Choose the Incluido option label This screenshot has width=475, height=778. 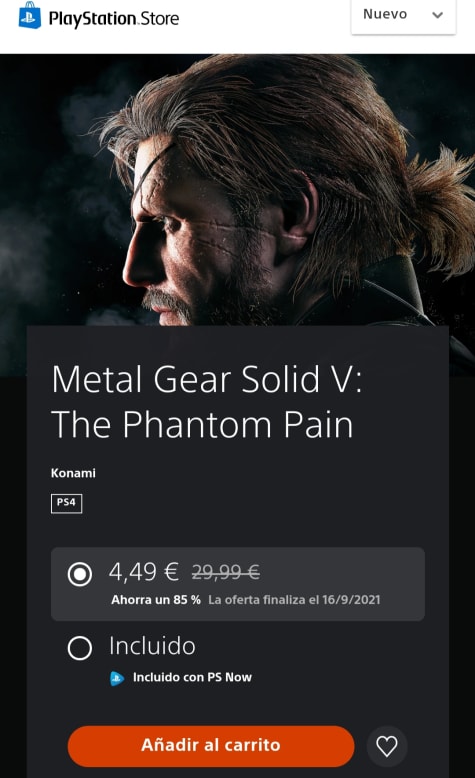[x=152, y=646]
